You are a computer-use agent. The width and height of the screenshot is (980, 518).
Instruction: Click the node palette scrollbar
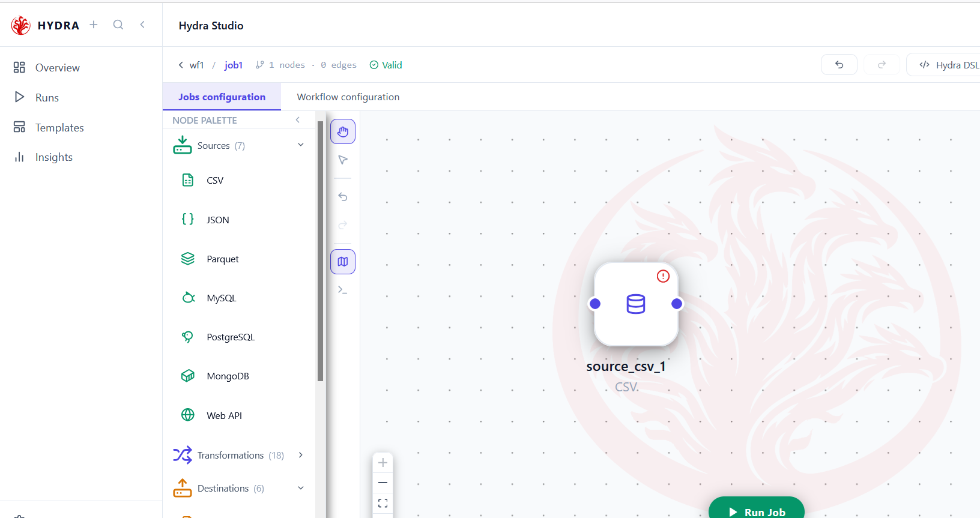click(x=321, y=251)
